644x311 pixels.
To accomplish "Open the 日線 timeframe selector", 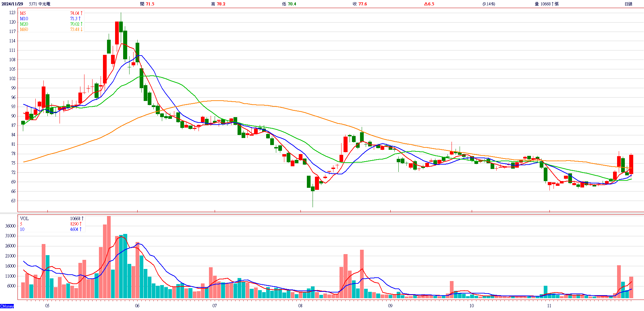I will pos(628,4).
